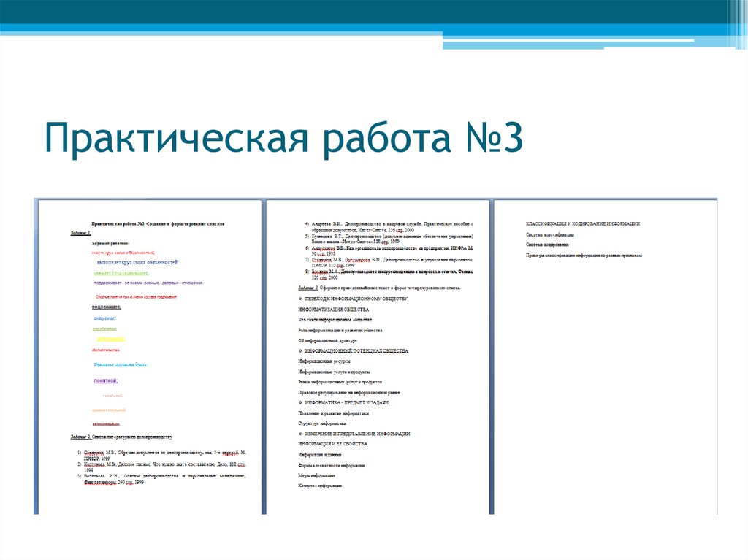Click the diamond bullet before ИНФОРМАТИКА - ПРЕДМЕТ И ЗАДАЧИ
748x560 pixels.
(x=299, y=403)
